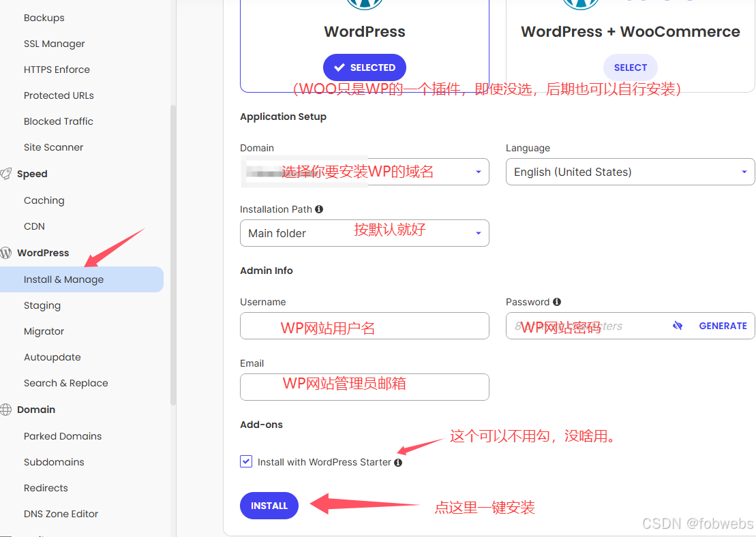Click the WordPress logo icon in sidebar
This screenshot has height=537, width=756.
pos(5,253)
